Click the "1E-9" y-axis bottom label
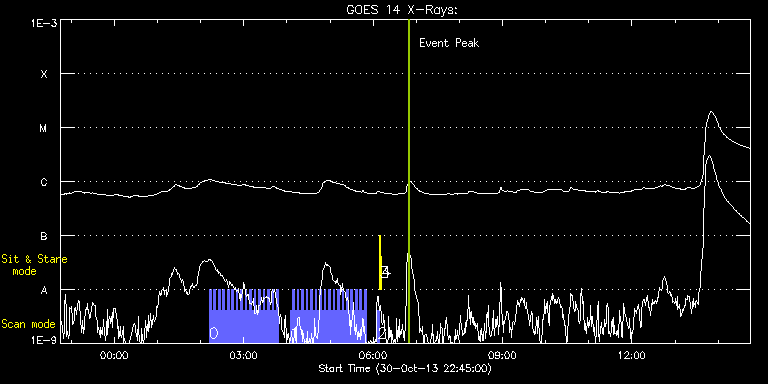This screenshot has height=384, width=768. point(44,339)
